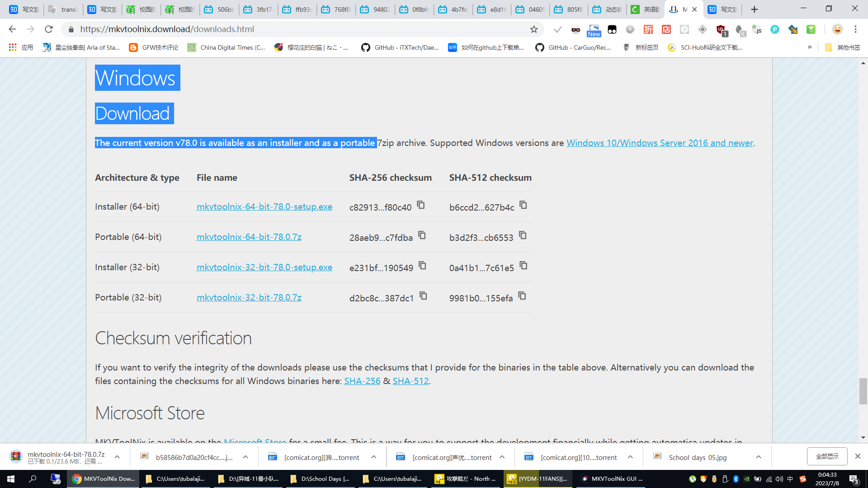The image size is (868, 488).
Task: Show hidden bookmarks overflow chevron
Action: tap(810, 47)
